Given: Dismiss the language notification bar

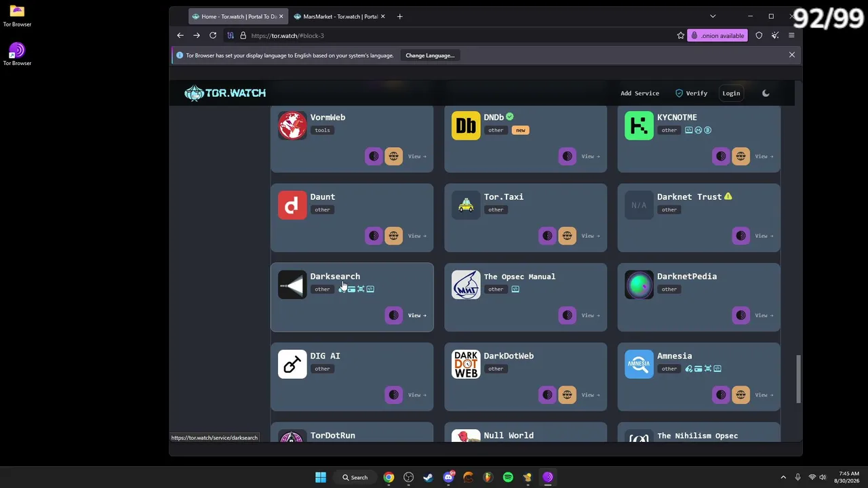Looking at the screenshot, I should 791,55.
